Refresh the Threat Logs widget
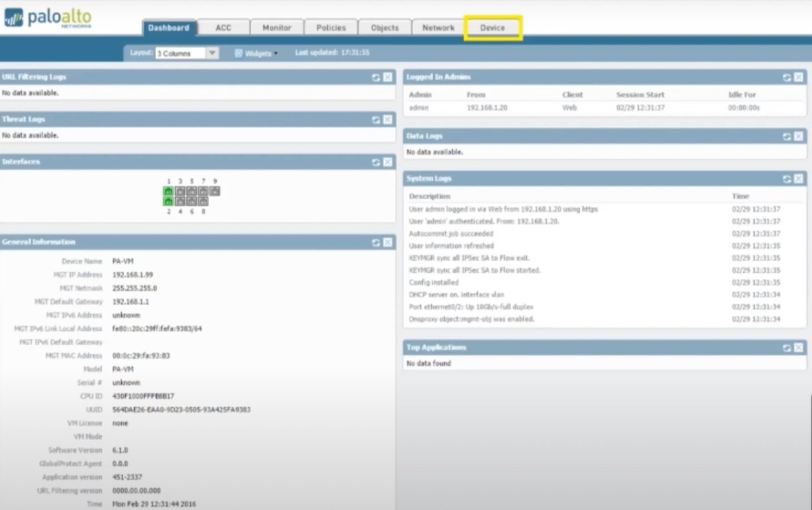The width and height of the screenshot is (812, 510). [376, 120]
